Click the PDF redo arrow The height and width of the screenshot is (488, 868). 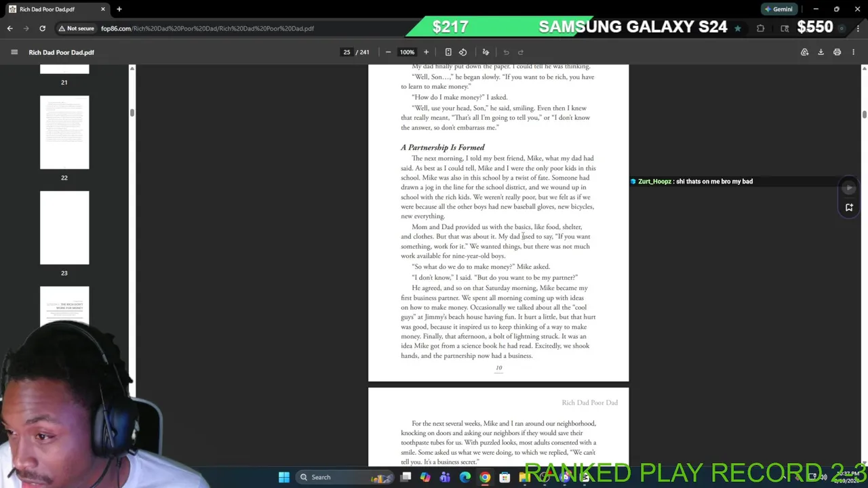tap(521, 52)
